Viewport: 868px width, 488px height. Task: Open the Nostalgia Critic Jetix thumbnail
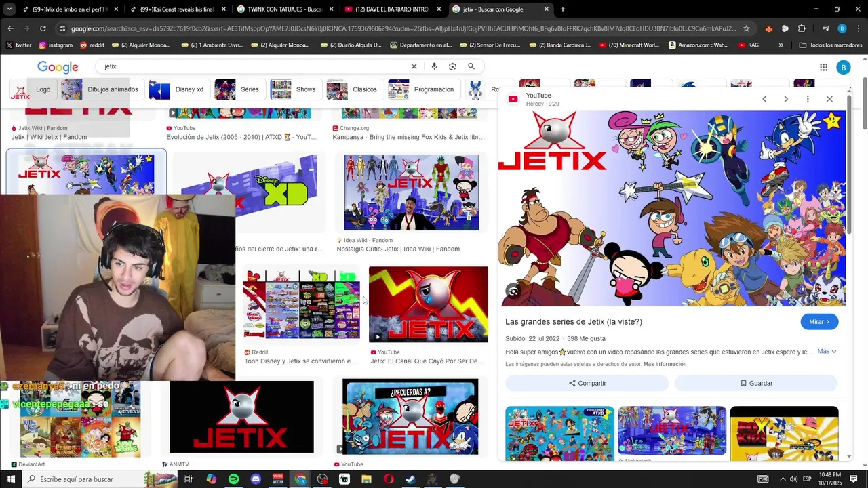[x=412, y=192]
